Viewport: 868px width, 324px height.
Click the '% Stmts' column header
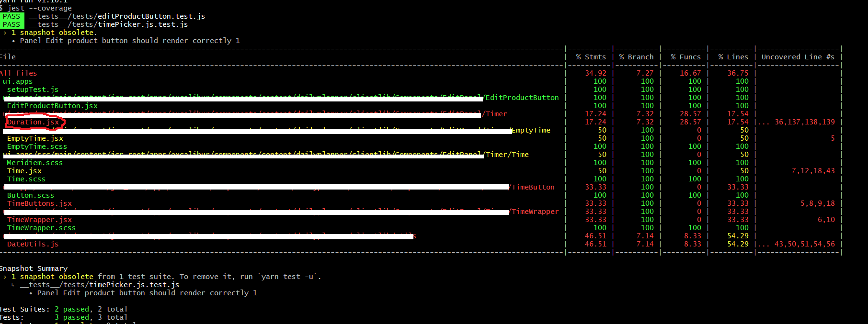(591, 57)
